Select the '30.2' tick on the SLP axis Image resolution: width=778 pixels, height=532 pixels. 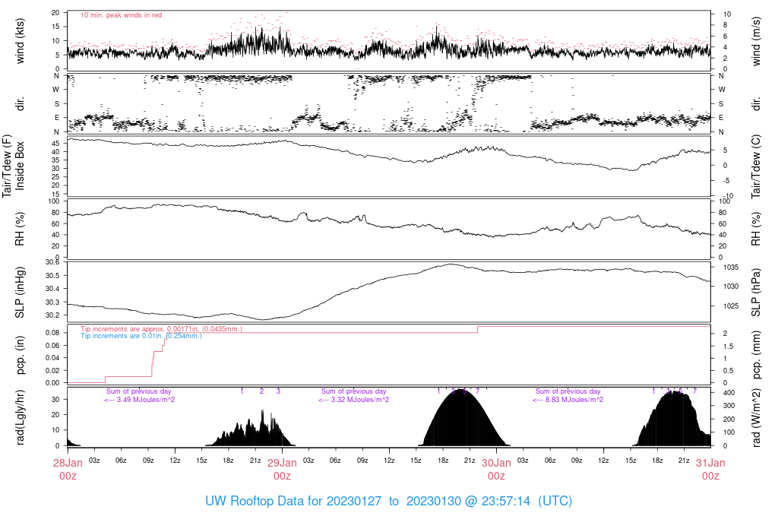pyautogui.click(x=52, y=315)
